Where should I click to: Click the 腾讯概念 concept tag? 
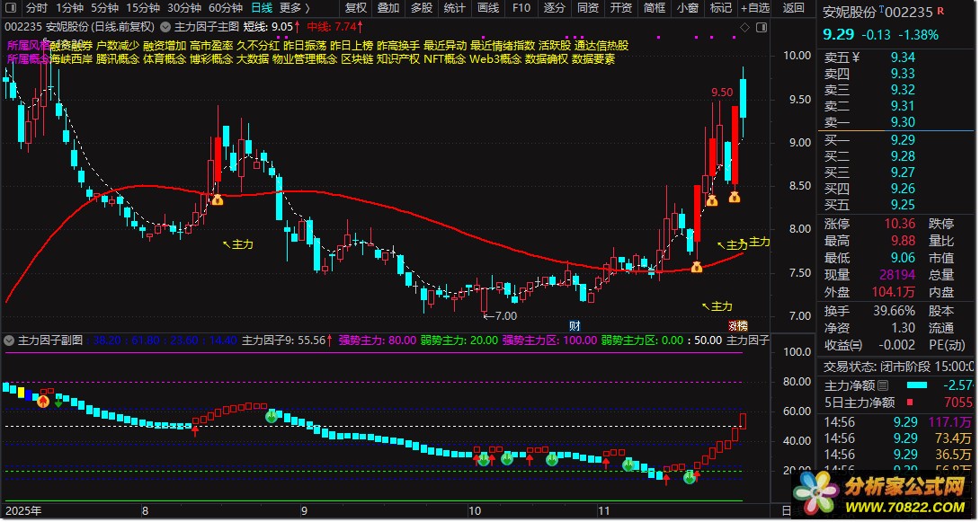click(x=118, y=59)
